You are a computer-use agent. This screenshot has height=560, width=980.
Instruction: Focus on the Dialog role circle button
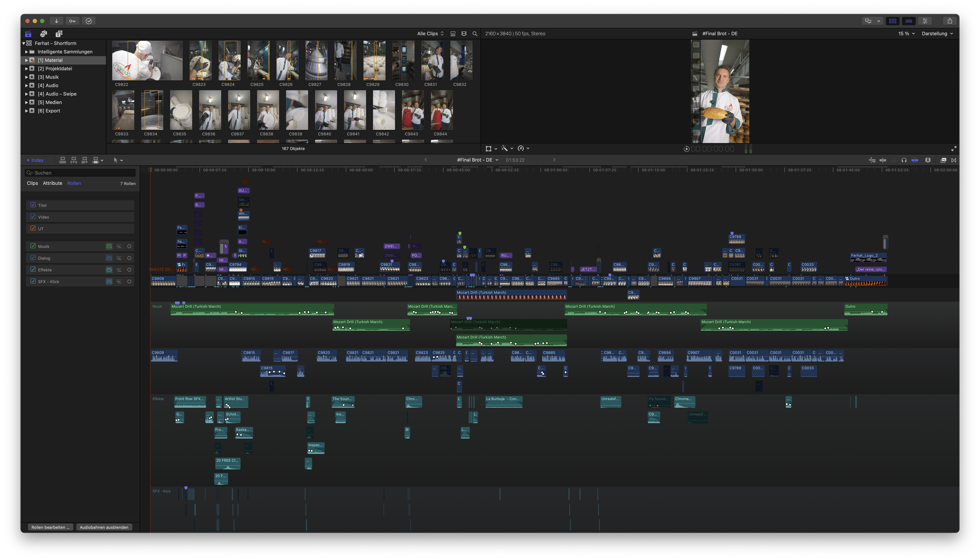pos(129,258)
